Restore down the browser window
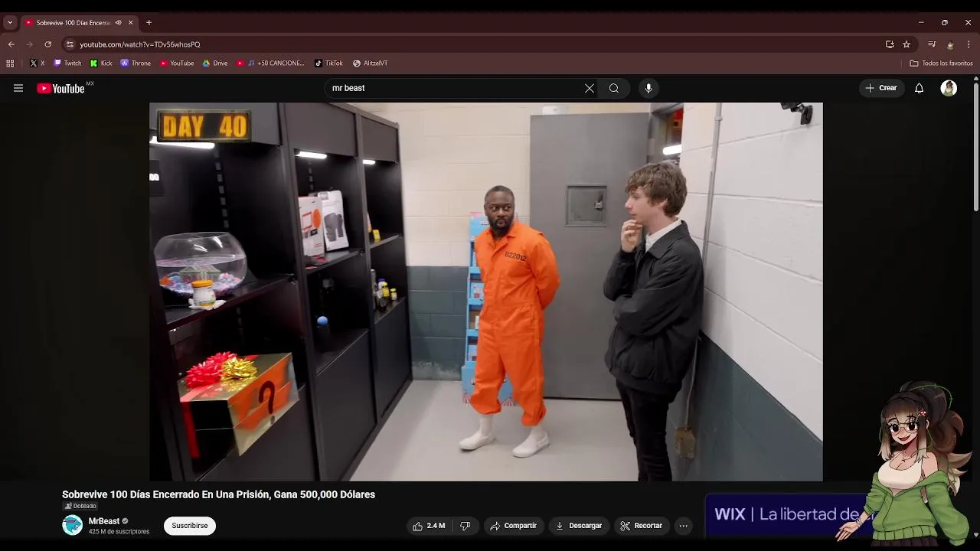The height and width of the screenshot is (551, 980). point(945,23)
